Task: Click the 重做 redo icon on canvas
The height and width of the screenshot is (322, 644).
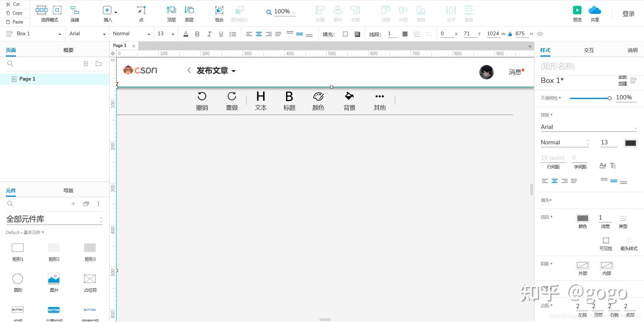Action: (x=232, y=96)
